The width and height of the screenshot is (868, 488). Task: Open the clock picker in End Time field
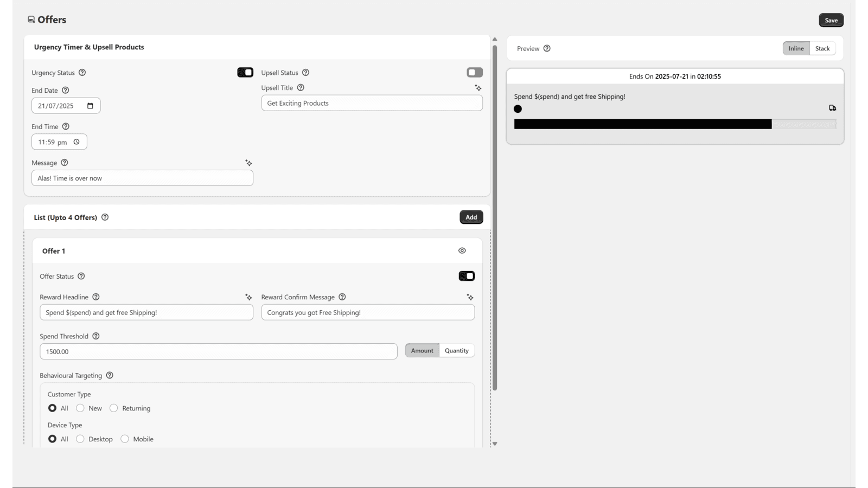(x=76, y=142)
